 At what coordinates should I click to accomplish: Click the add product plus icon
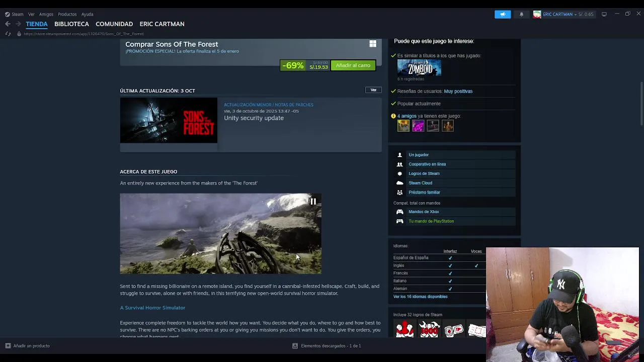click(8, 346)
